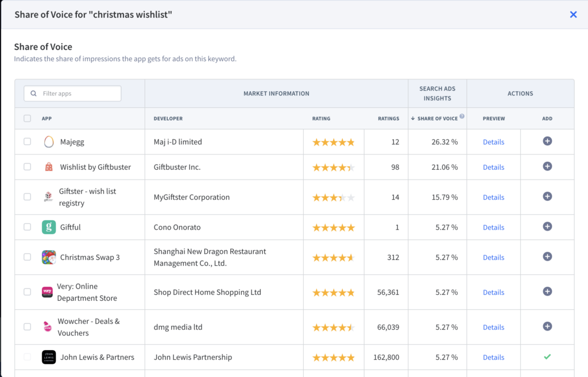Click the Very app icon
Viewport: 588px width, 377px height.
pyautogui.click(x=47, y=292)
